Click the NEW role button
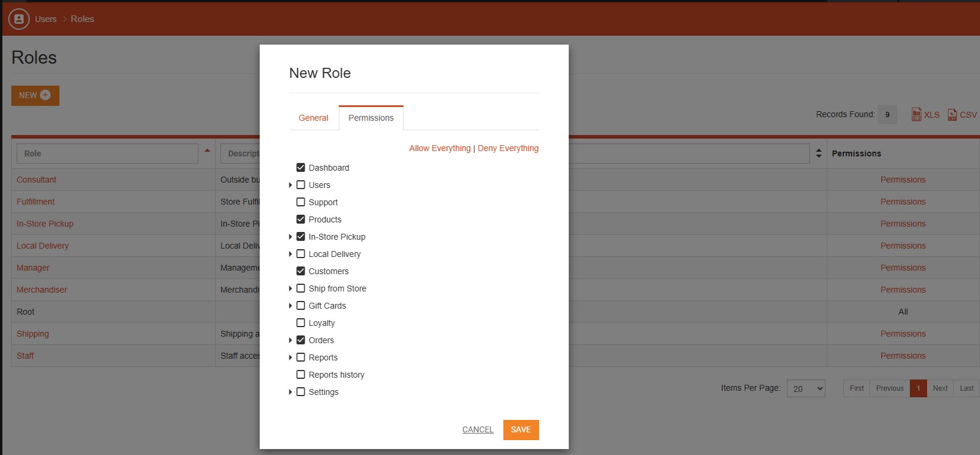 [x=35, y=95]
